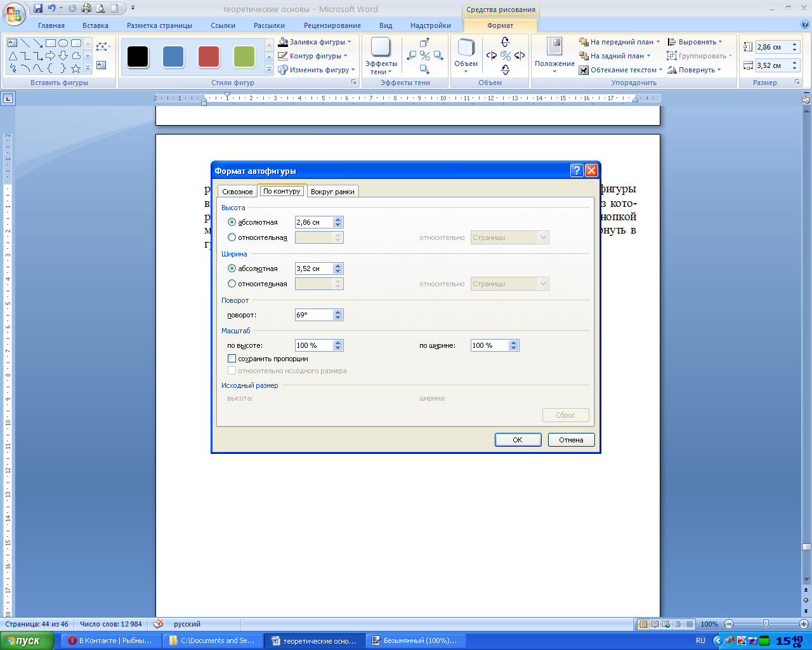Apply the black shape style swatch
Image resolution: width=812 pixels, height=650 pixels.
[x=138, y=56]
